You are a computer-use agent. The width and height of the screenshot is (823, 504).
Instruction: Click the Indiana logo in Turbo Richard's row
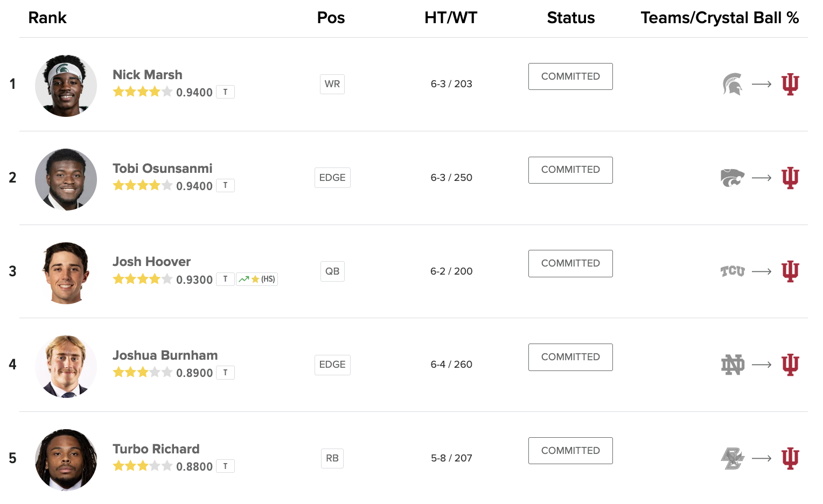point(790,458)
